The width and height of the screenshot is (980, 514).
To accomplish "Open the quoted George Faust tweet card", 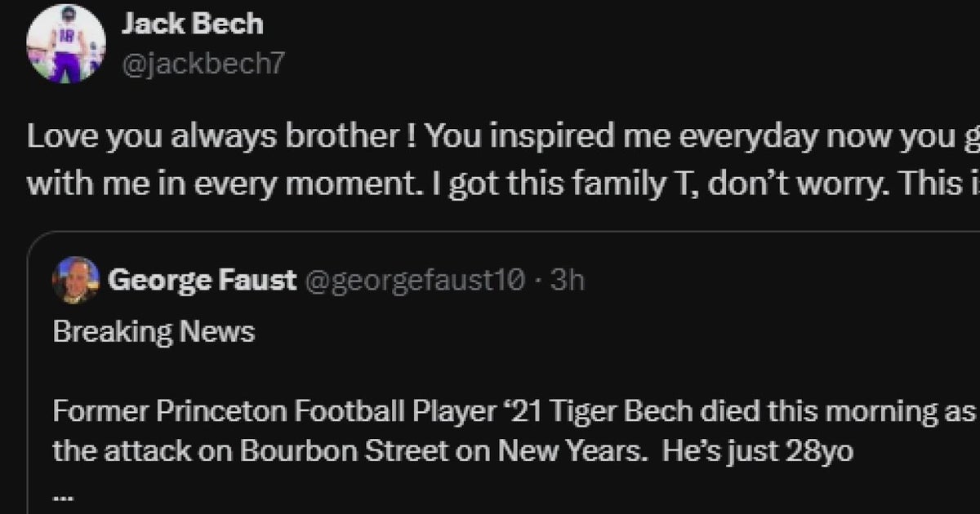I will pyautogui.click(x=490, y=367).
